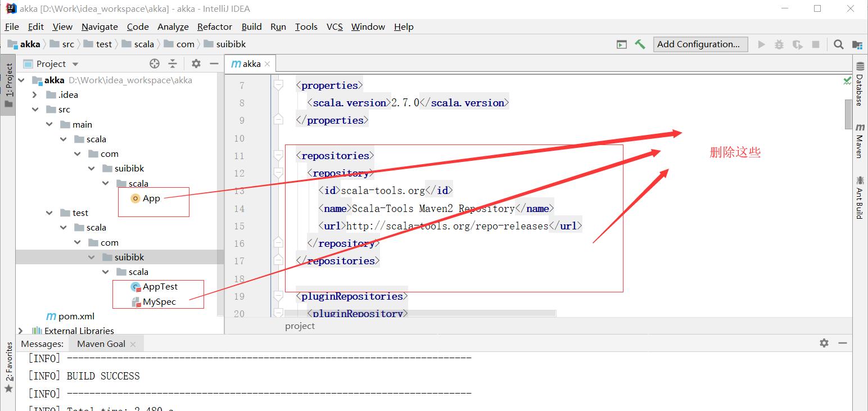
Task: Collapse the akka root project node
Action: click(x=21, y=80)
